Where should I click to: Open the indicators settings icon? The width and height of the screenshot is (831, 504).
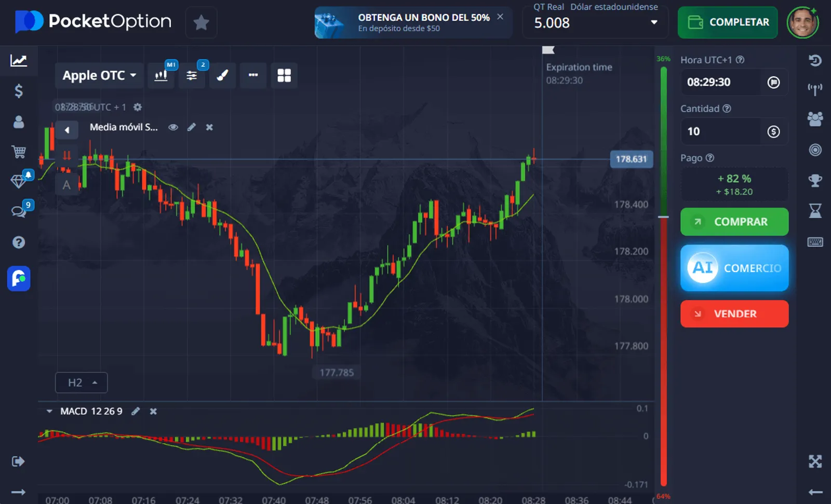(192, 76)
